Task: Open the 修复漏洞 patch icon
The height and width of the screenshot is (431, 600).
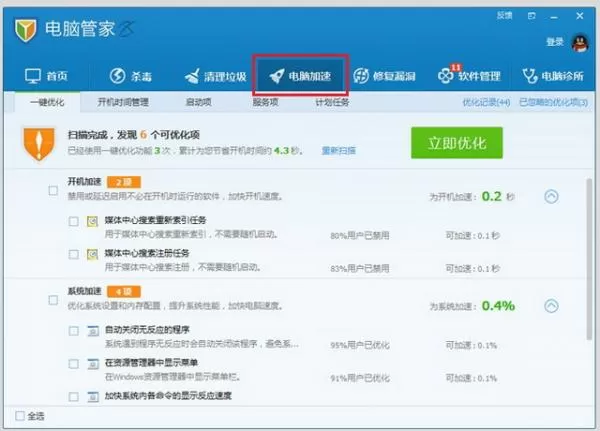Action: tap(361, 76)
